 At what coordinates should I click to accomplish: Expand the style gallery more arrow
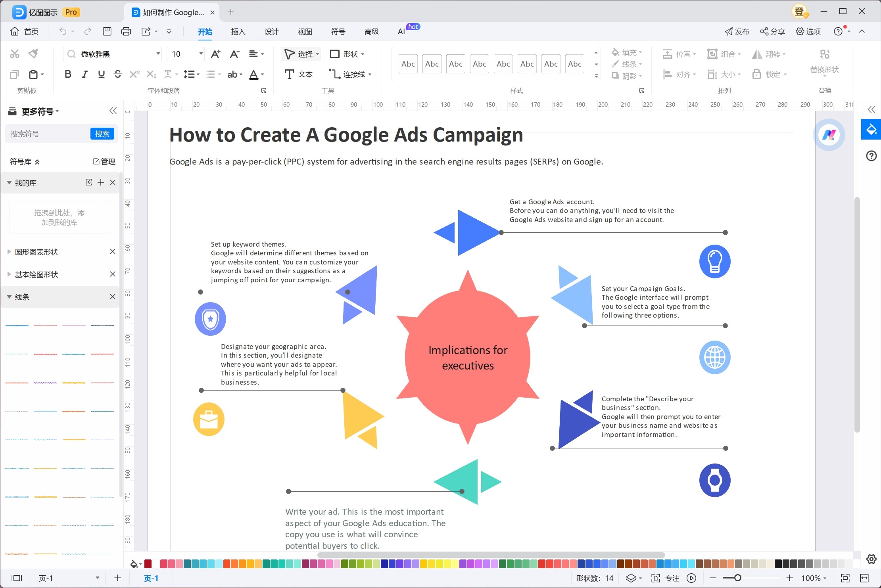(x=596, y=76)
